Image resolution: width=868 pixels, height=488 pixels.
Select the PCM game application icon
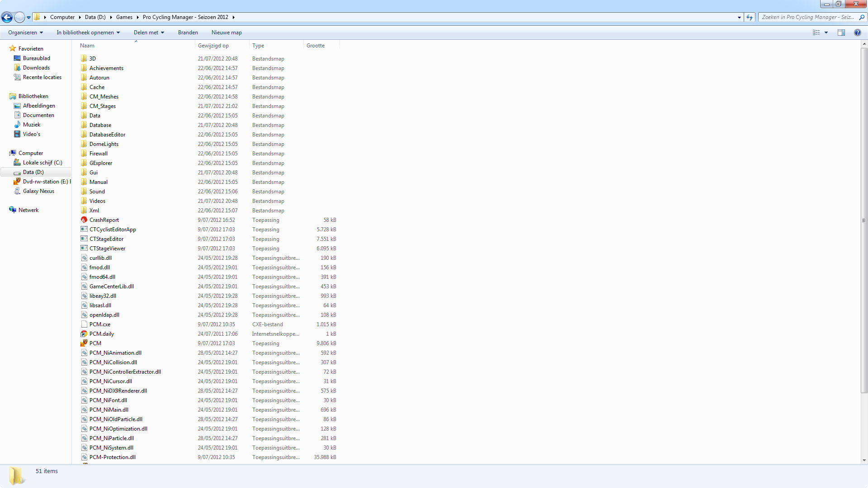coord(84,343)
